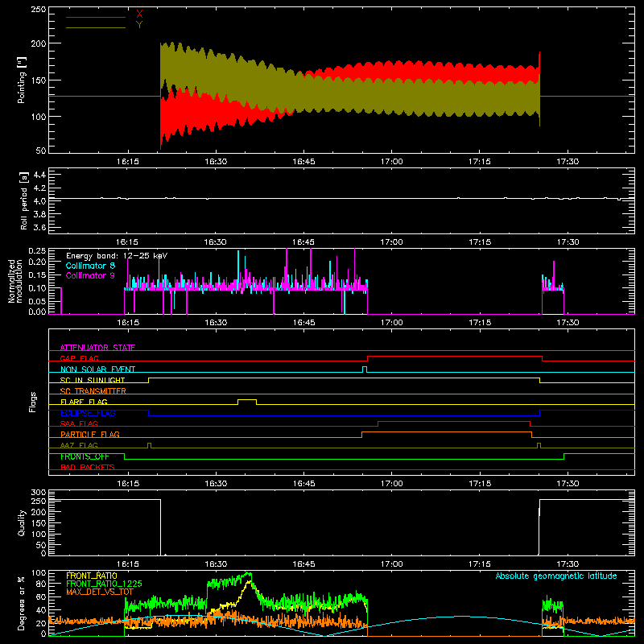Click the magenta Collimator 9 legend entry

[90, 275]
